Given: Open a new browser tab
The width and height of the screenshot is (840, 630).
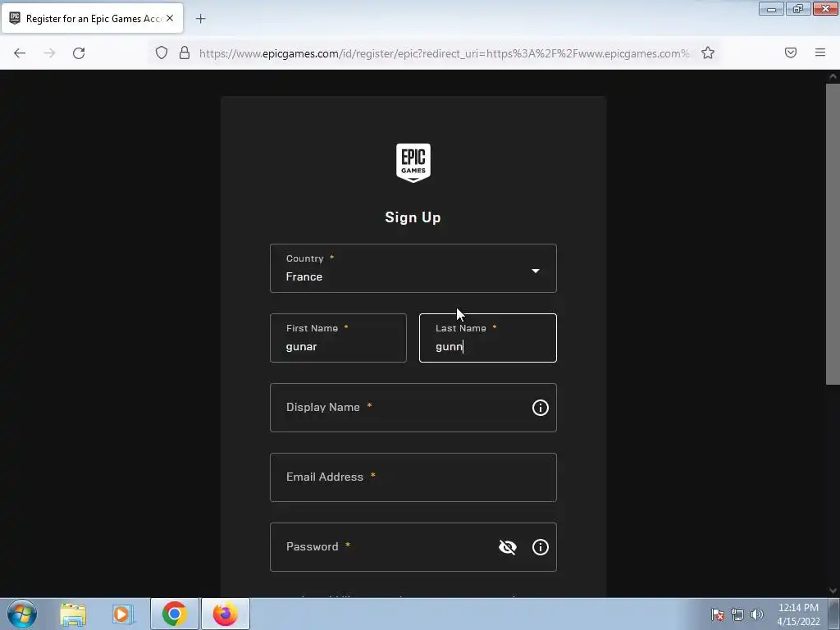Looking at the screenshot, I should point(200,19).
